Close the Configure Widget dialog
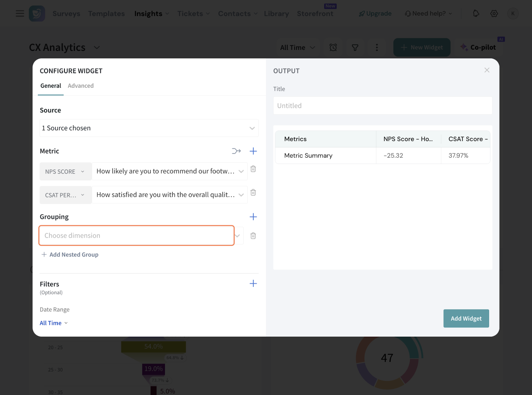 click(487, 70)
